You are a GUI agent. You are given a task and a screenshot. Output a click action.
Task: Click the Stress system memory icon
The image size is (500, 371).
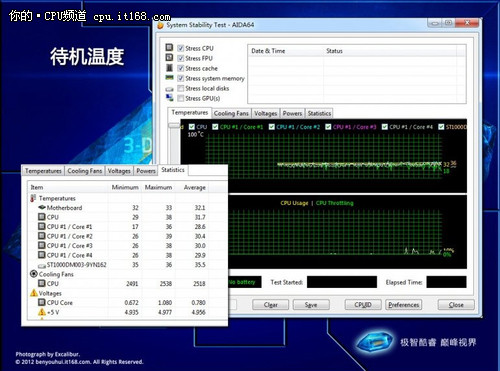pyautogui.click(x=169, y=77)
